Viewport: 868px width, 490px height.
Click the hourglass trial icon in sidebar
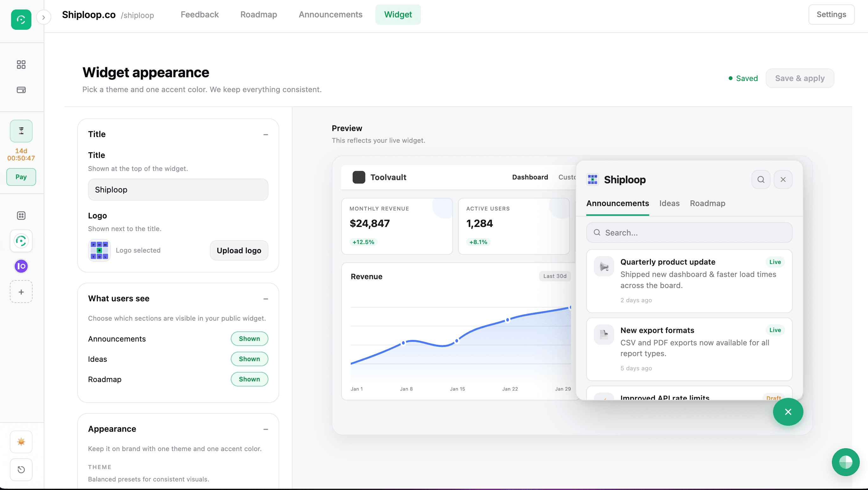(x=21, y=131)
